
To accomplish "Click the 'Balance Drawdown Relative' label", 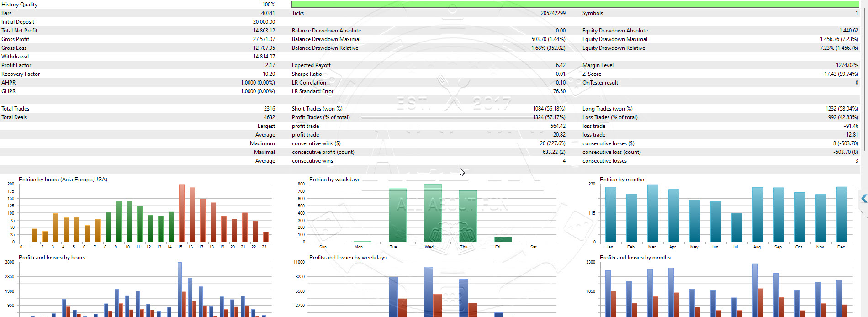I will [325, 48].
